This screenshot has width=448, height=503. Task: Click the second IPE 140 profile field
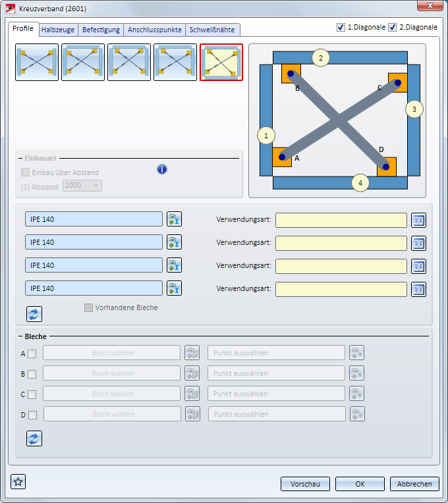click(x=94, y=242)
